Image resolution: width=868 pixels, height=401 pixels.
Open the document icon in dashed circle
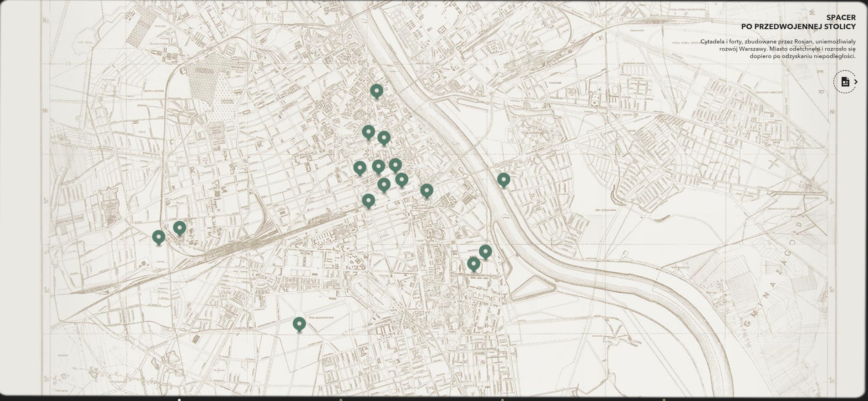[x=845, y=82]
